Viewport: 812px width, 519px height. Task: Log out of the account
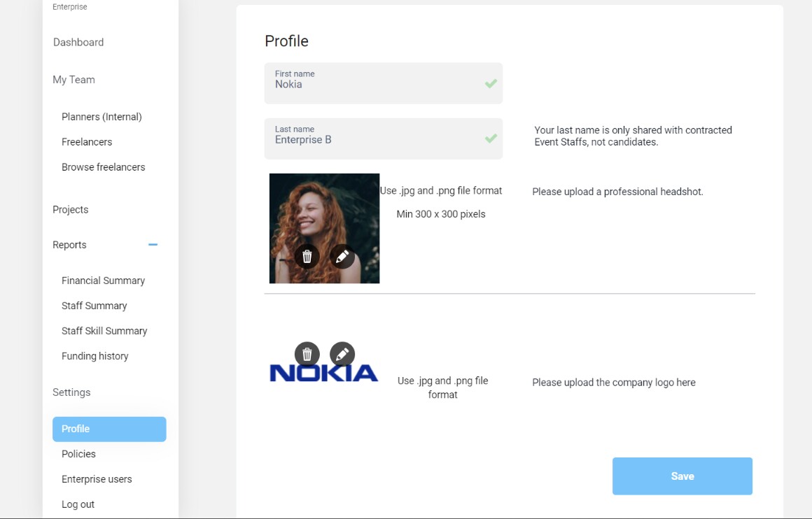coord(78,504)
